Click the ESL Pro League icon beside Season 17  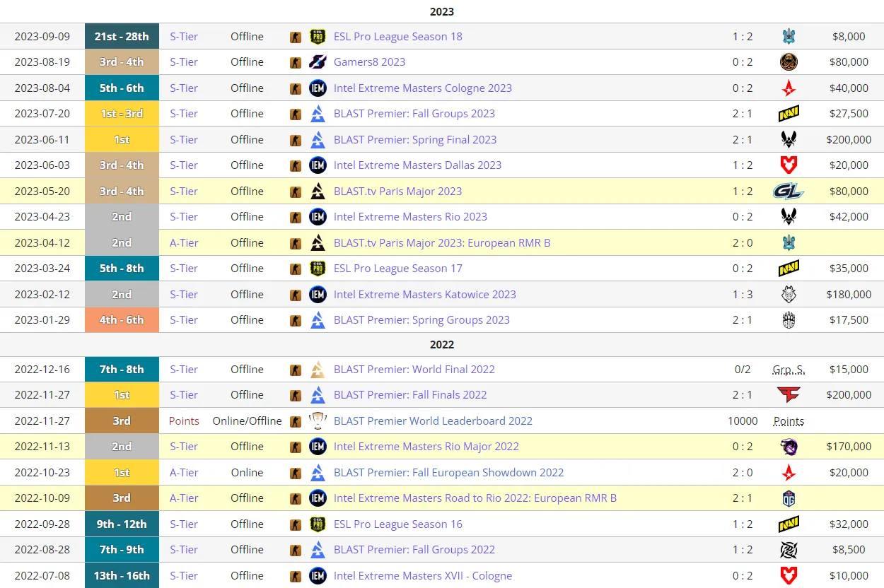[318, 269]
